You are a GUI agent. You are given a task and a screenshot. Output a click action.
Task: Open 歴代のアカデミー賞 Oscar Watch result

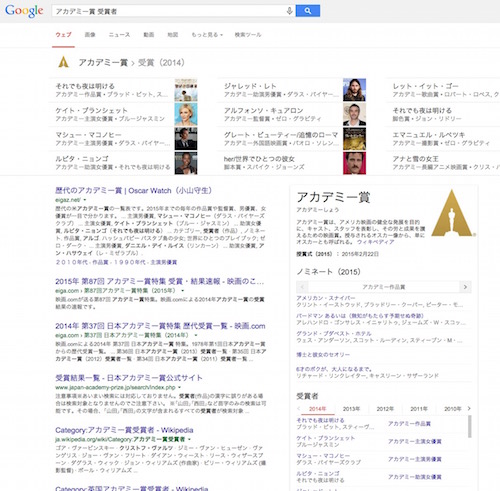133,191
